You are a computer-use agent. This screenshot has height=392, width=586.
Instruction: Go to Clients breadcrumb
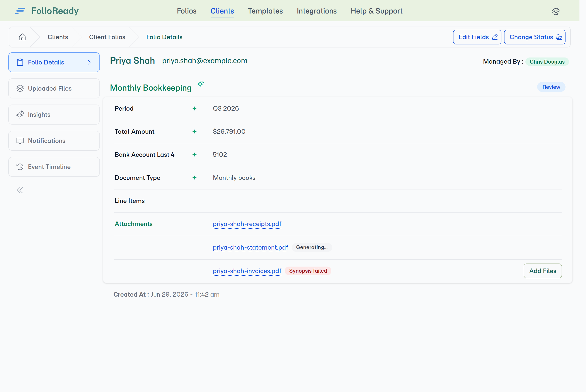pos(58,37)
